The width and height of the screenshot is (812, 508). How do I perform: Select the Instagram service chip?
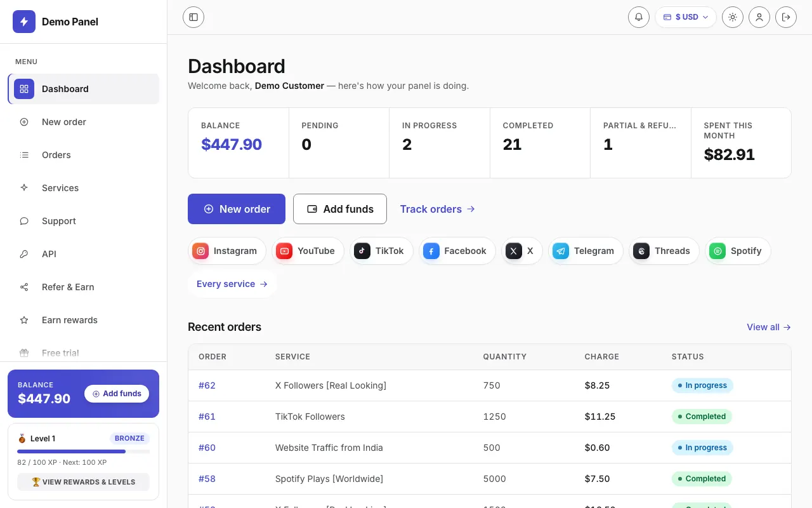(227, 251)
